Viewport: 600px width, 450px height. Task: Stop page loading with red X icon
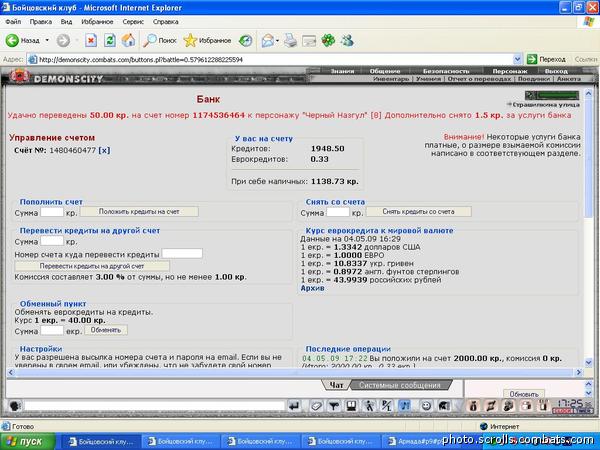[91, 40]
